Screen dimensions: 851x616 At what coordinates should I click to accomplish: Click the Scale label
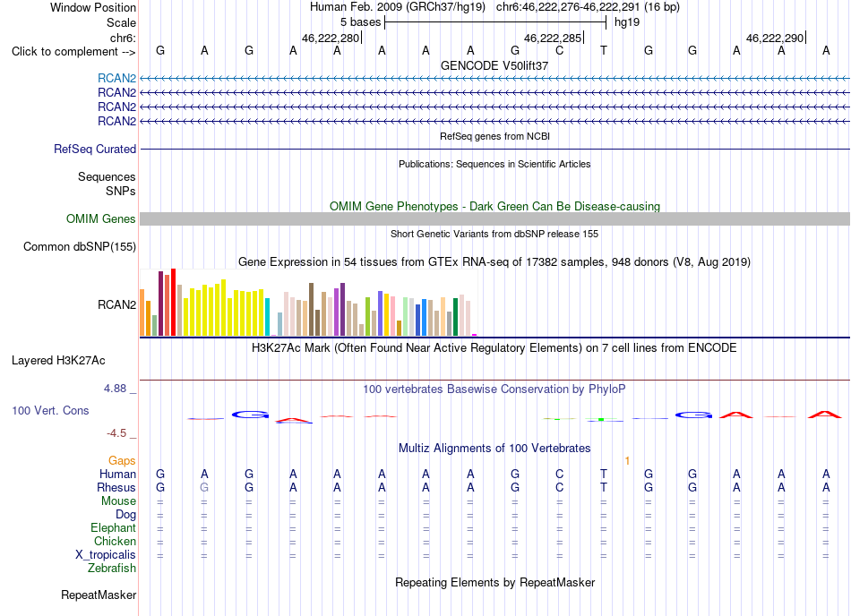(121, 22)
